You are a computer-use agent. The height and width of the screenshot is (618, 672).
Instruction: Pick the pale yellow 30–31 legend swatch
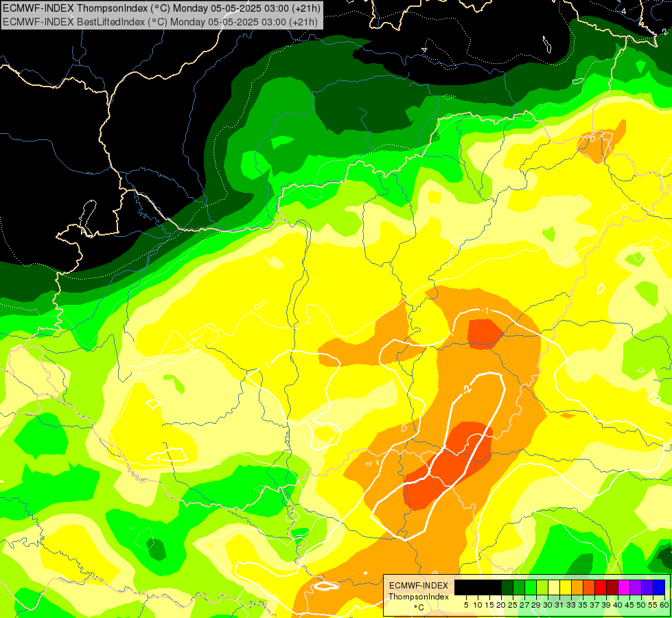[x=554, y=587]
